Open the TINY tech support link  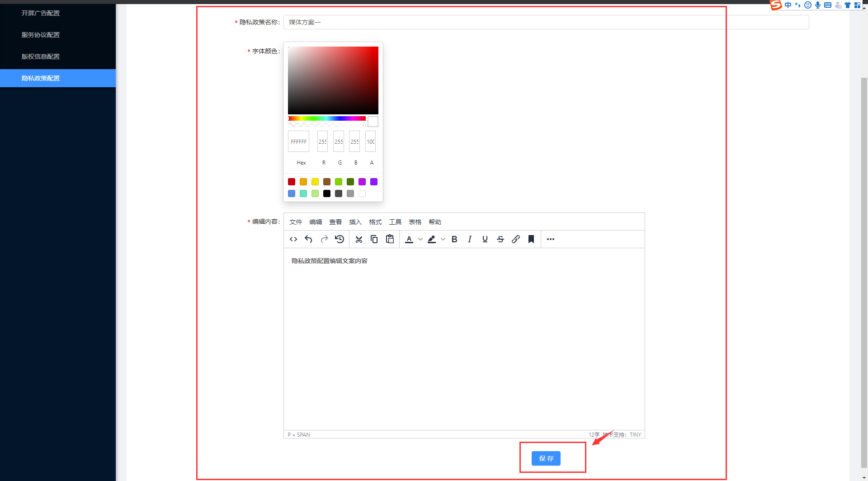click(635, 435)
